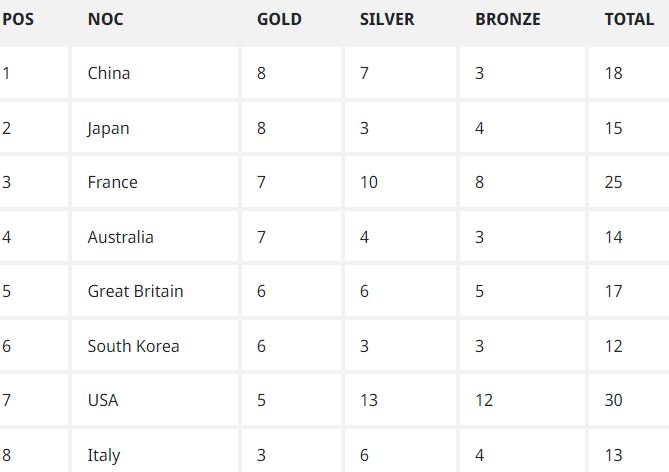Click France's total of 25
Viewport: 669px width, 472px height.
[x=613, y=182]
